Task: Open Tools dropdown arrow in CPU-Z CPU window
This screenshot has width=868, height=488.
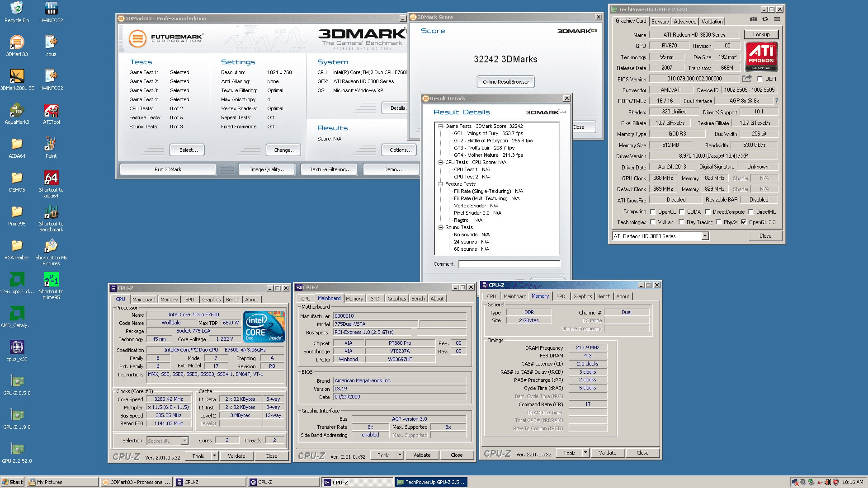Action: coord(214,456)
